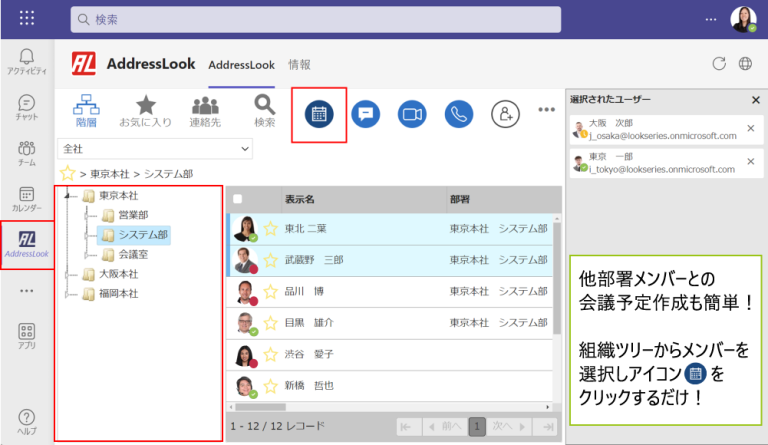
Task: Start a video call with selected users
Action: 412,114
